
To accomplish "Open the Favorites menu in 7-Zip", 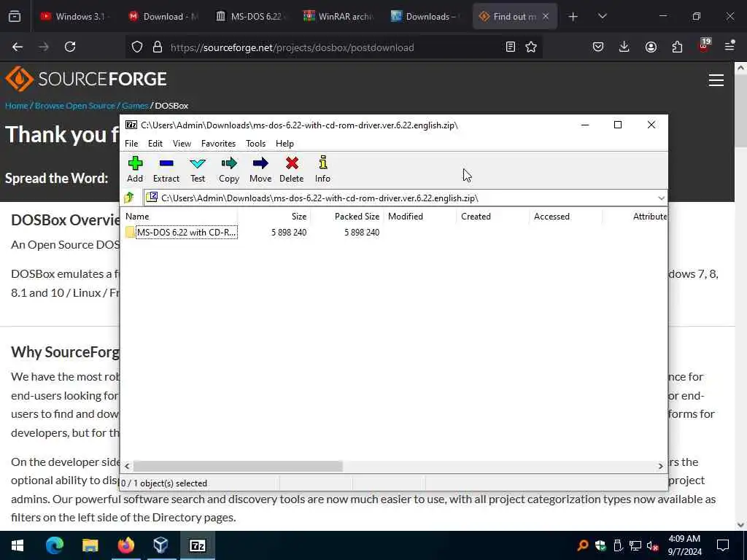I will pos(218,144).
